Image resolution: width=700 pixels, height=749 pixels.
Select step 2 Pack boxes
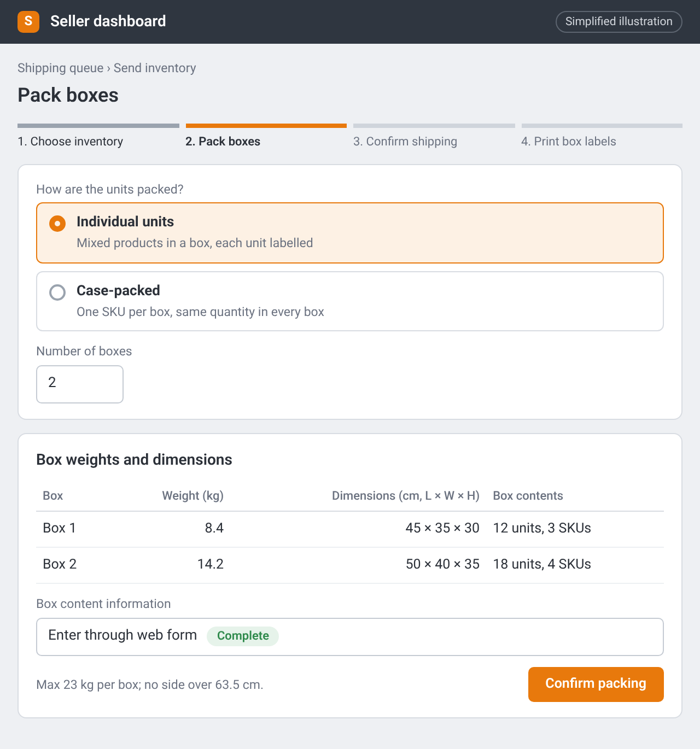point(266,136)
